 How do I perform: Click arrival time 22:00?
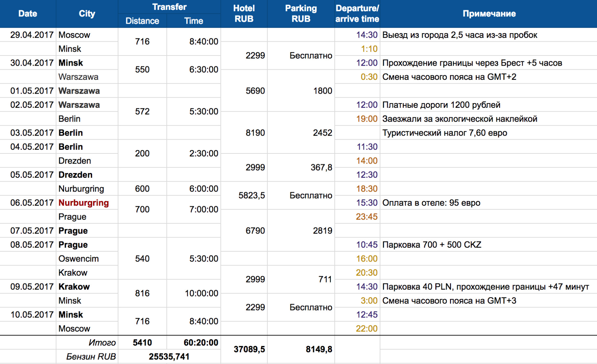(x=357, y=329)
